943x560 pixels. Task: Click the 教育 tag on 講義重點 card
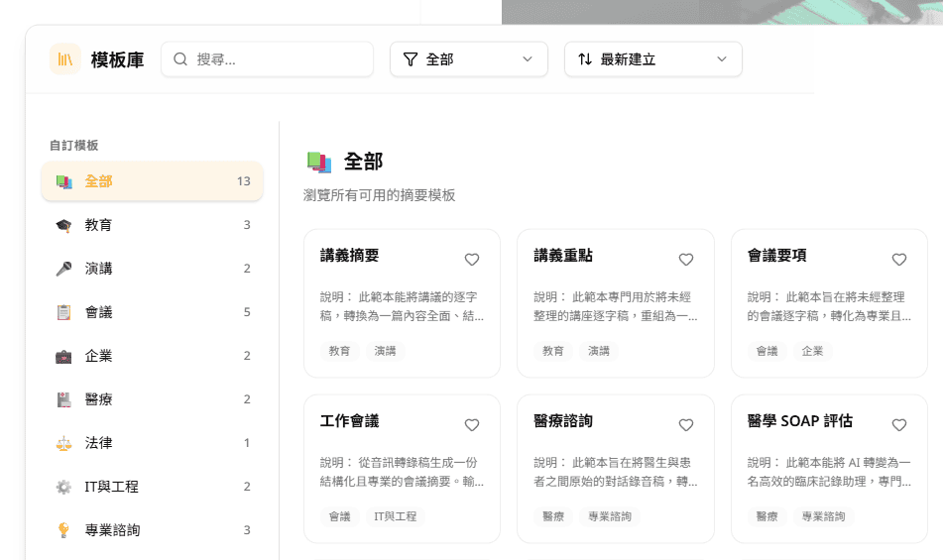(552, 351)
